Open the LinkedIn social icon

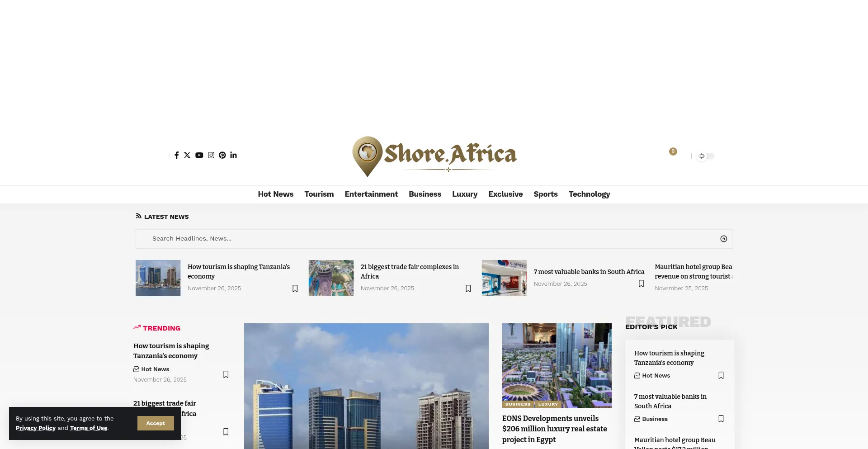[233, 155]
